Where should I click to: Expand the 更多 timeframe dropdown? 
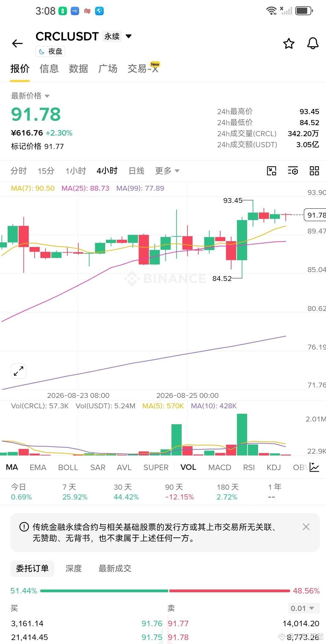[167, 171]
